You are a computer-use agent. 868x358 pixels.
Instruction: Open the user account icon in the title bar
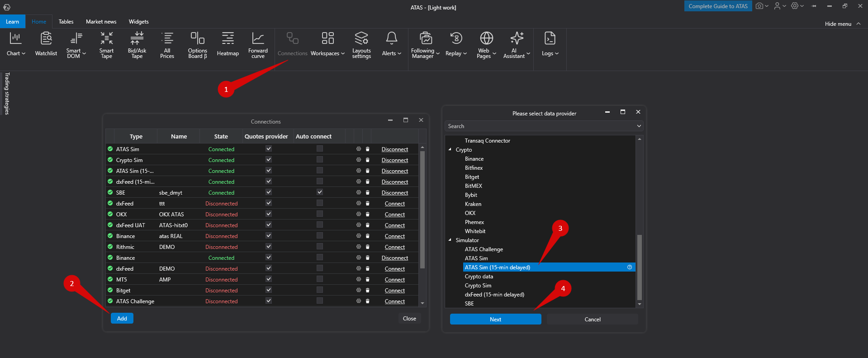tap(777, 6)
